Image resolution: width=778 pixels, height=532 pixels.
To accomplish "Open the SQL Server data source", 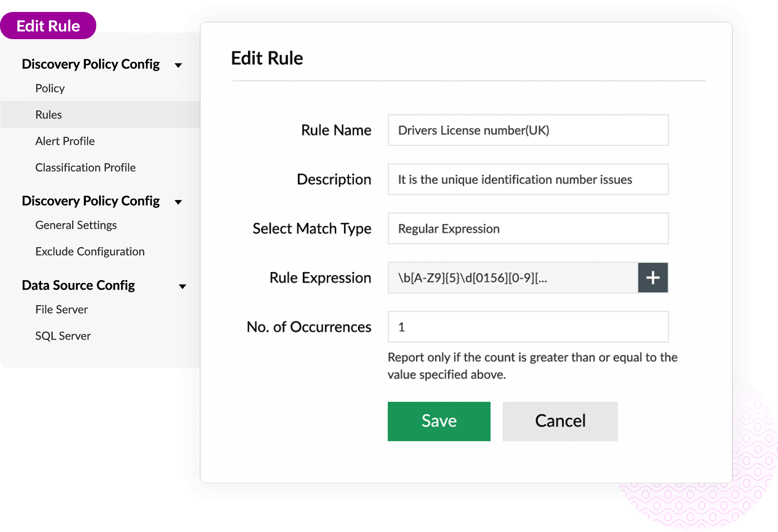I will click(x=63, y=336).
